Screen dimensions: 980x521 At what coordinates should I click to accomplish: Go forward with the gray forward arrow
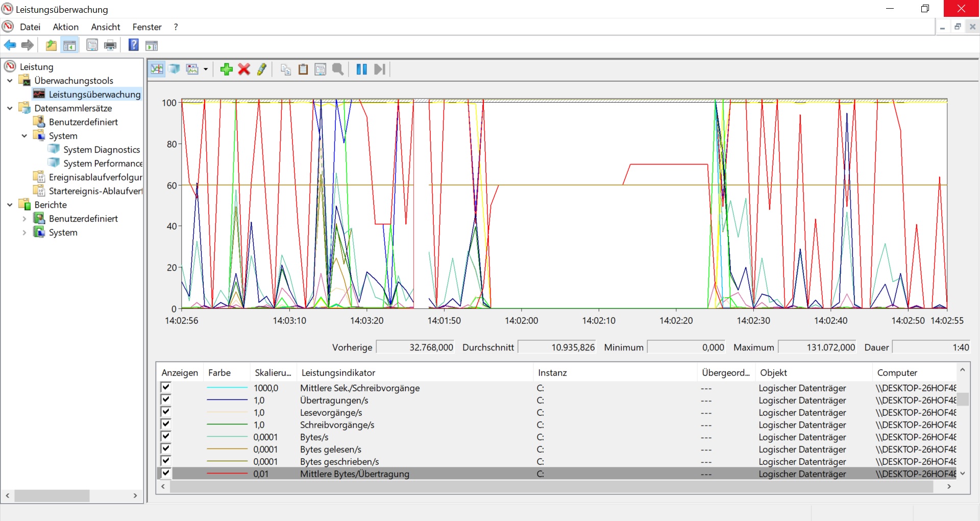[28, 45]
